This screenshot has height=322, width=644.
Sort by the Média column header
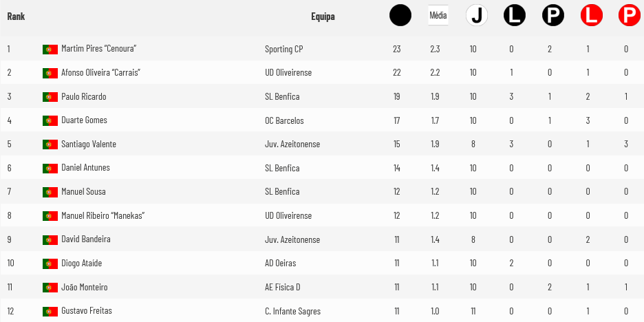[x=438, y=16]
